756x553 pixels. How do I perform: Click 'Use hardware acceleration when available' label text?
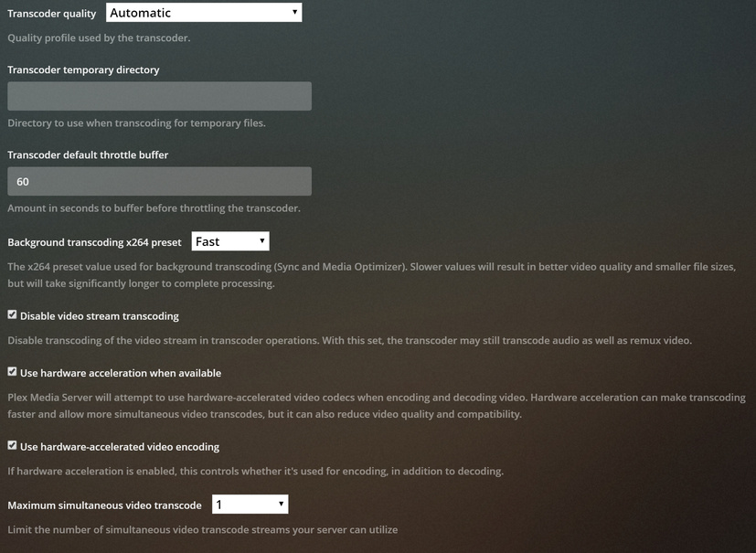(121, 373)
